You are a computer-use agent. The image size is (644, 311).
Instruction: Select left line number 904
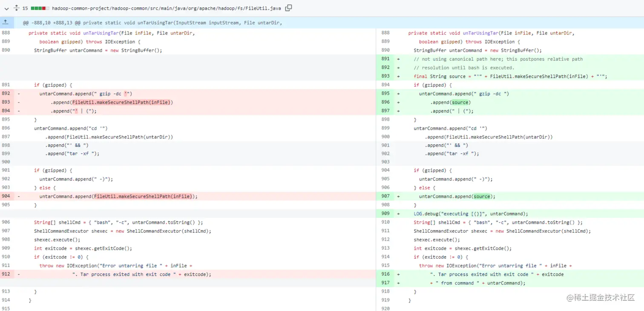click(6, 196)
